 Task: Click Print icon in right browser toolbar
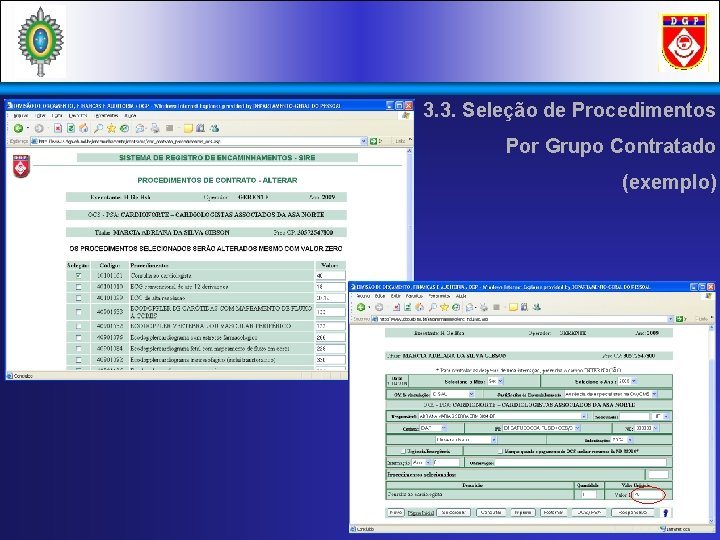coord(484,307)
